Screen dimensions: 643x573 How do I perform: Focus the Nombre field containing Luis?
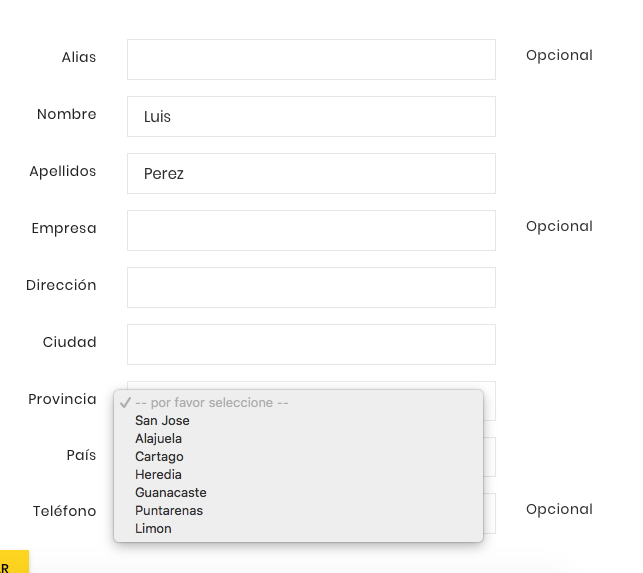click(x=311, y=116)
